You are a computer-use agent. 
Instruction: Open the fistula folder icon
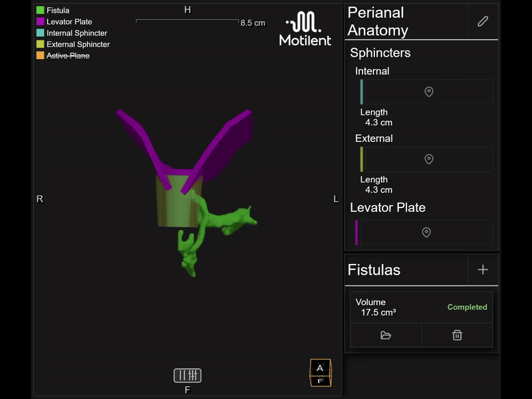[386, 335]
